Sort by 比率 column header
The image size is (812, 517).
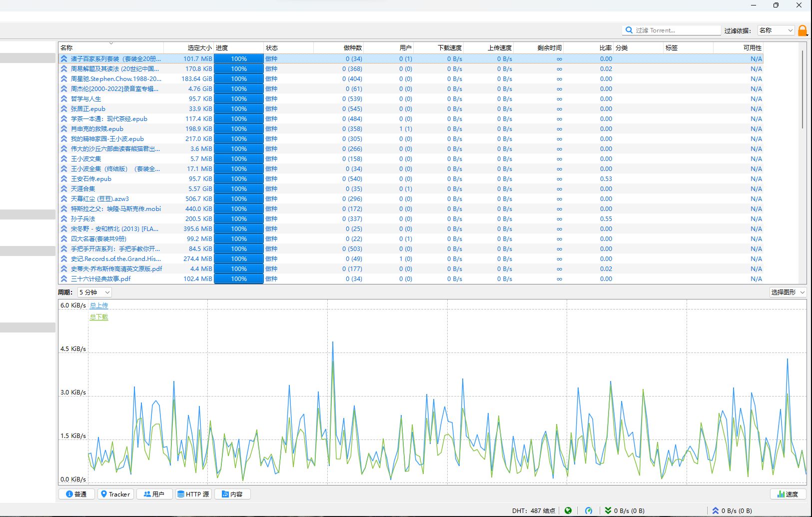point(589,47)
